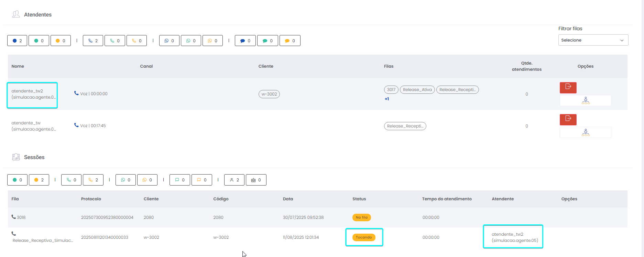Image resolution: width=644 pixels, height=257 pixels.
Task: Open queue hierarchy icon for atendente_tw2
Action: point(585,101)
